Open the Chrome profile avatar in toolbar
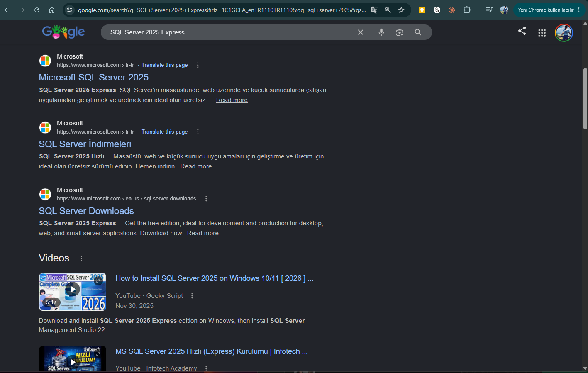 click(504, 10)
